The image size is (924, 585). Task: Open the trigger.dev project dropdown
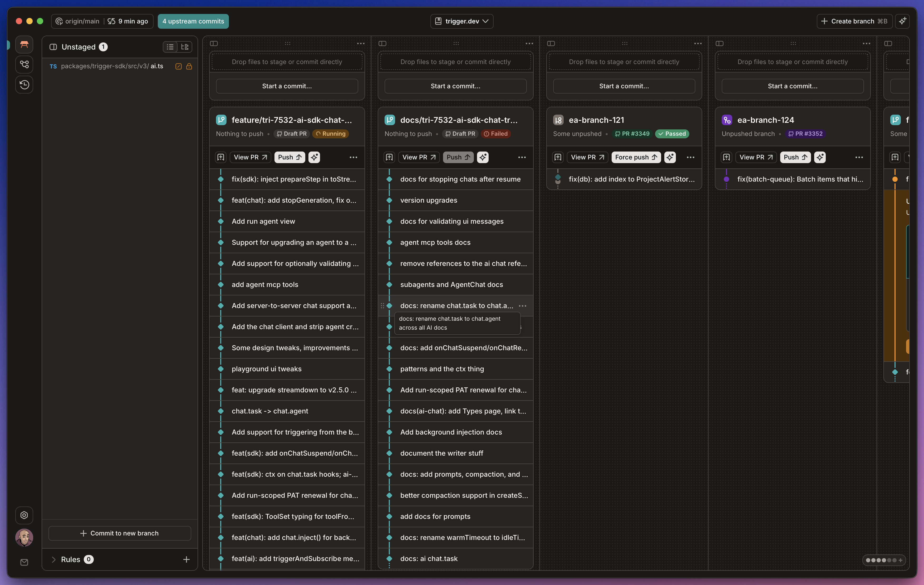[462, 21]
